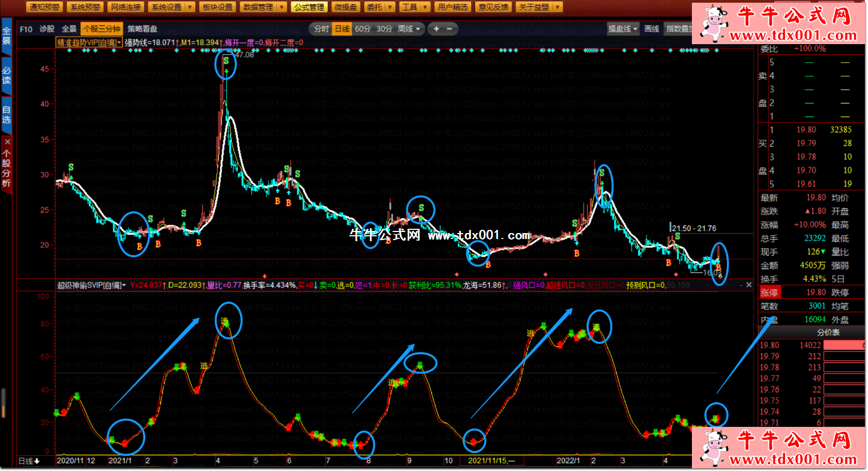Viewport: 868px width, 471px height.
Task: Click the 画线 drawing tool button
Action: (x=652, y=29)
